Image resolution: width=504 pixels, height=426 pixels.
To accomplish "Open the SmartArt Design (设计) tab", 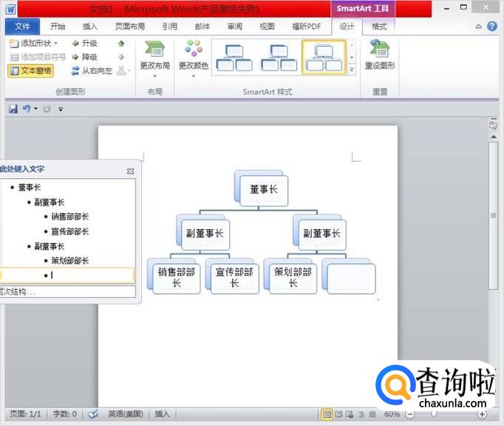I will 347,27.
